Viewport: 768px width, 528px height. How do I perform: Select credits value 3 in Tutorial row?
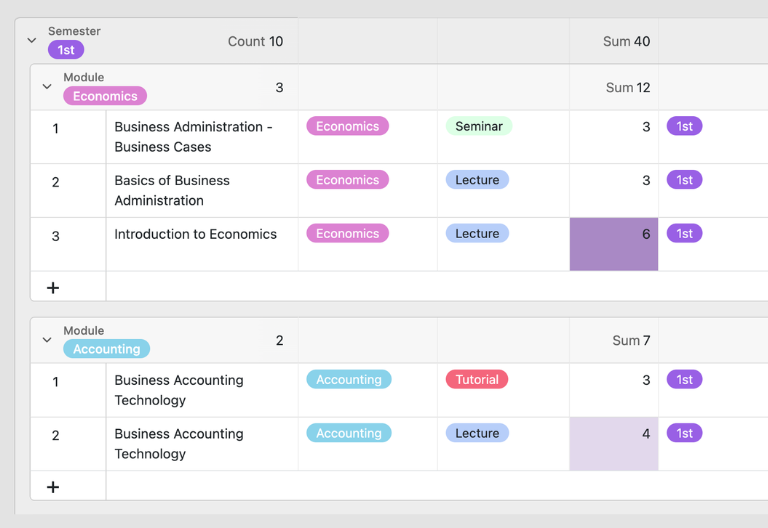[646, 380]
